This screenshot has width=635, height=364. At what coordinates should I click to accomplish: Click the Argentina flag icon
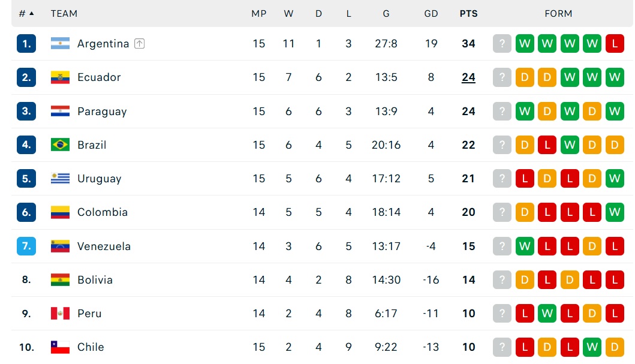(x=60, y=43)
